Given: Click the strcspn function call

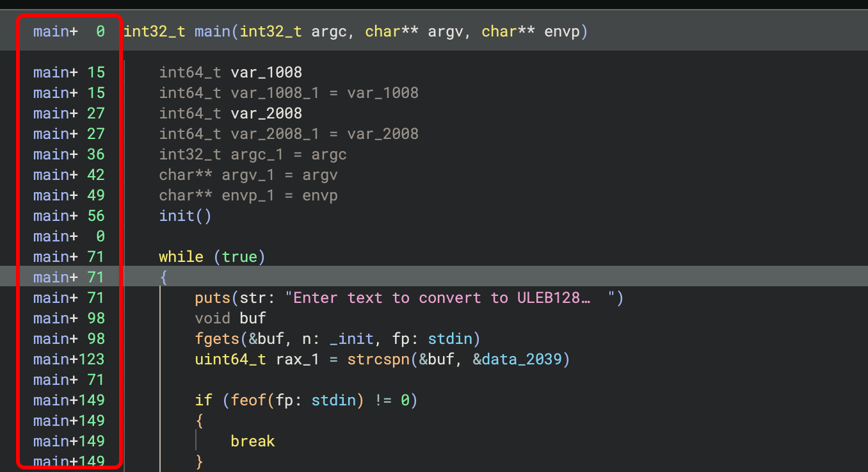Looking at the screenshot, I should [x=378, y=359].
